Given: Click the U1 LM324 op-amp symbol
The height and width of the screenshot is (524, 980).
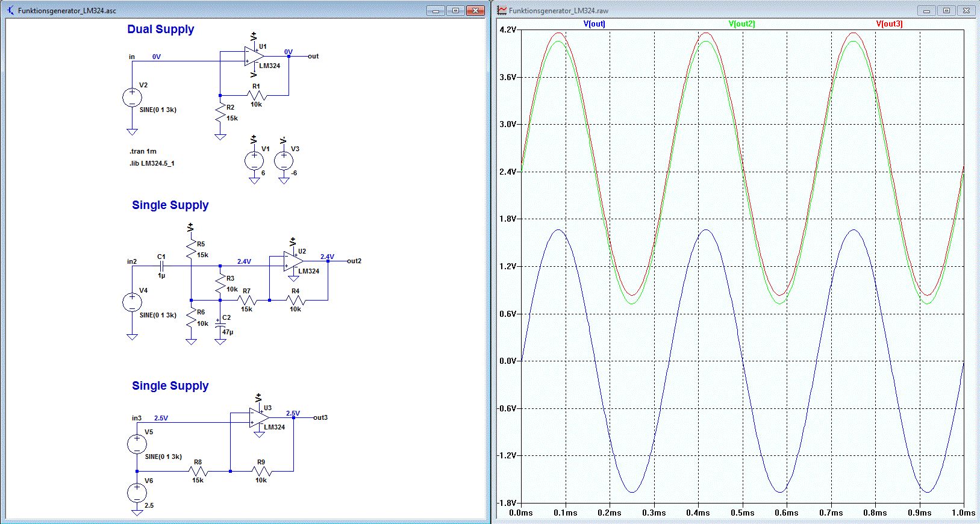Looking at the screenshot, I should (x=254, y=56).
